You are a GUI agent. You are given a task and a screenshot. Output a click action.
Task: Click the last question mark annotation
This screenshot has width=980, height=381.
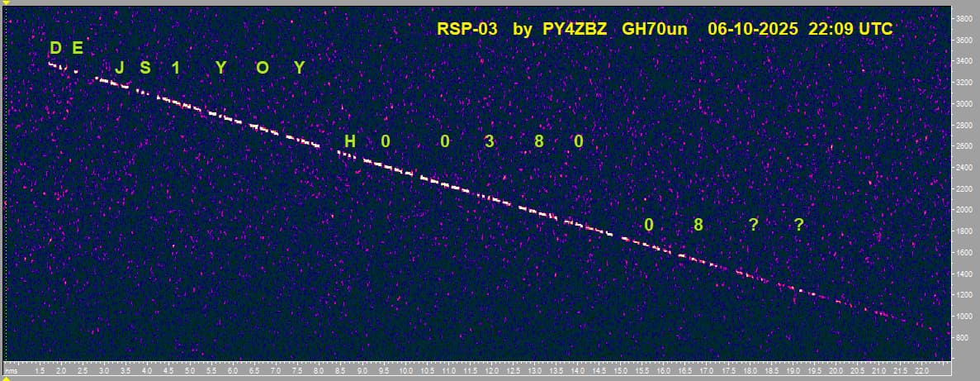coord(798,225)
